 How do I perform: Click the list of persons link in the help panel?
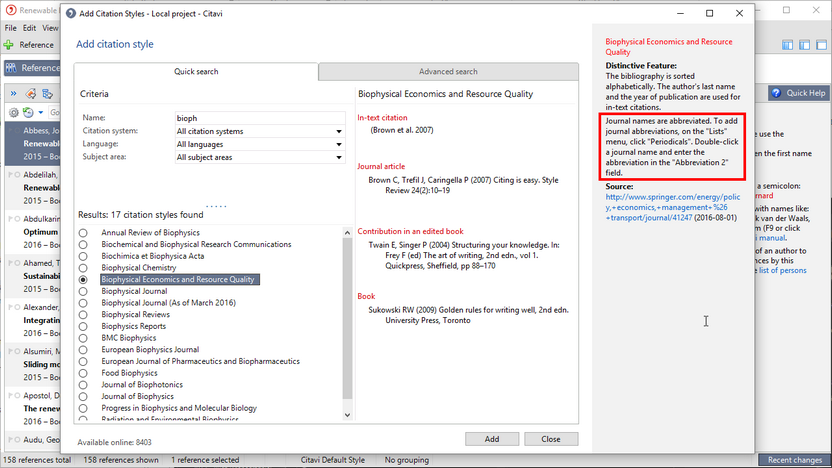tap(782, 270)
